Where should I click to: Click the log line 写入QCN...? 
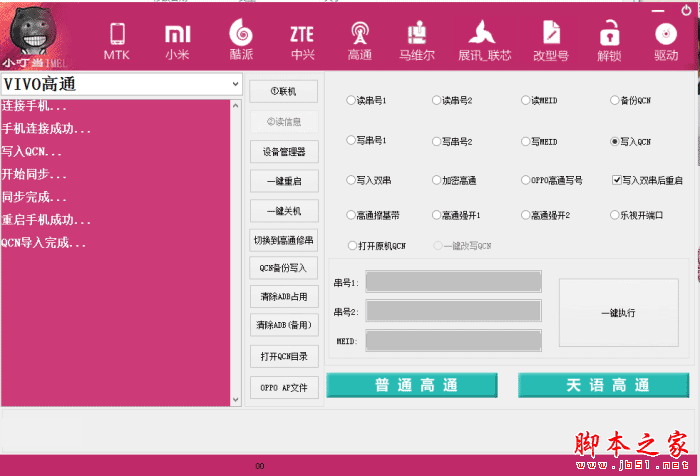(31, 152)
